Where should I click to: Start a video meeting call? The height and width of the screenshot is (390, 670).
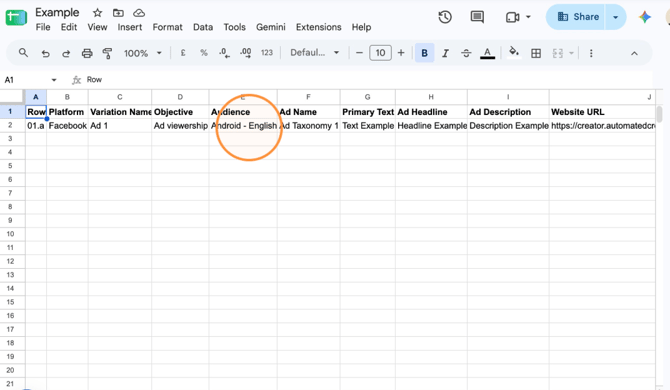(x=512, y=17)
